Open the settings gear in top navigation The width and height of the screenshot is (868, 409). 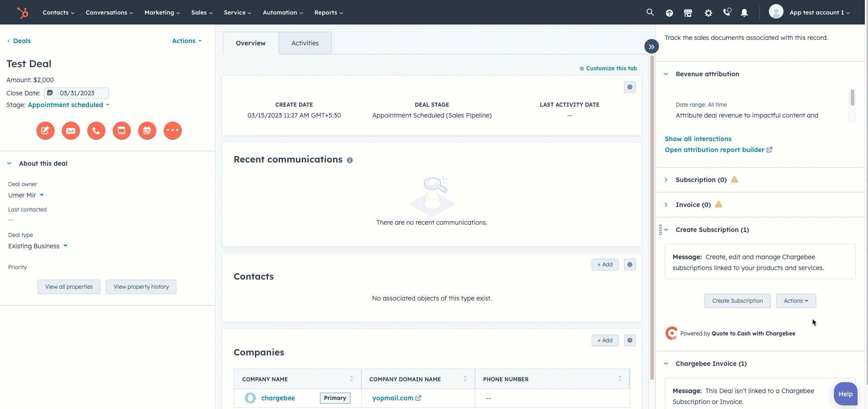[708, 13]
